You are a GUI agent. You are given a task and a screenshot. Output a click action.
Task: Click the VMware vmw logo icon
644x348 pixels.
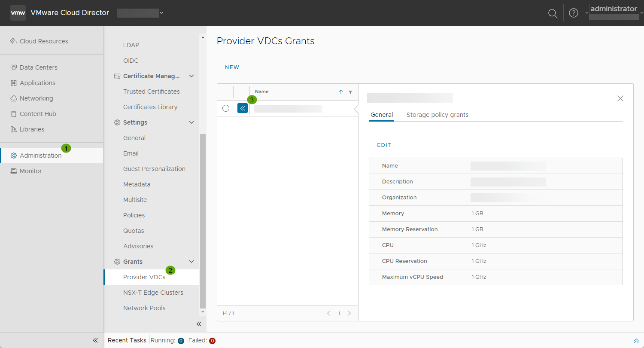tap(18, 13)
